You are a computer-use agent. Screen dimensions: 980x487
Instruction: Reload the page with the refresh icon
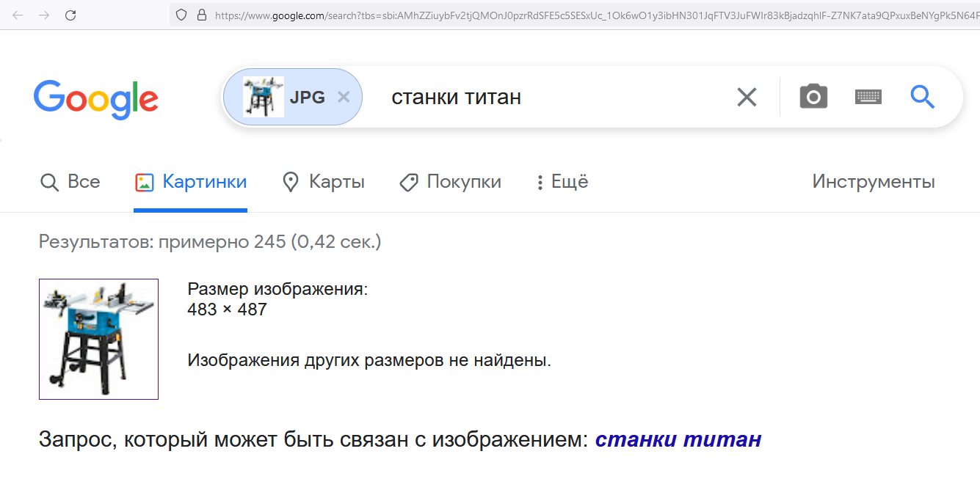(70, 15)
